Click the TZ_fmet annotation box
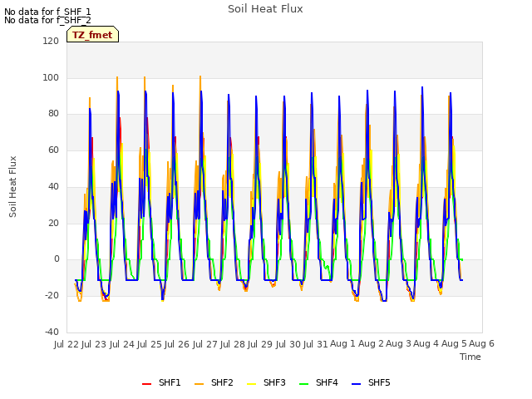Viewport: 532px width, 399px height. pos(92,34)
